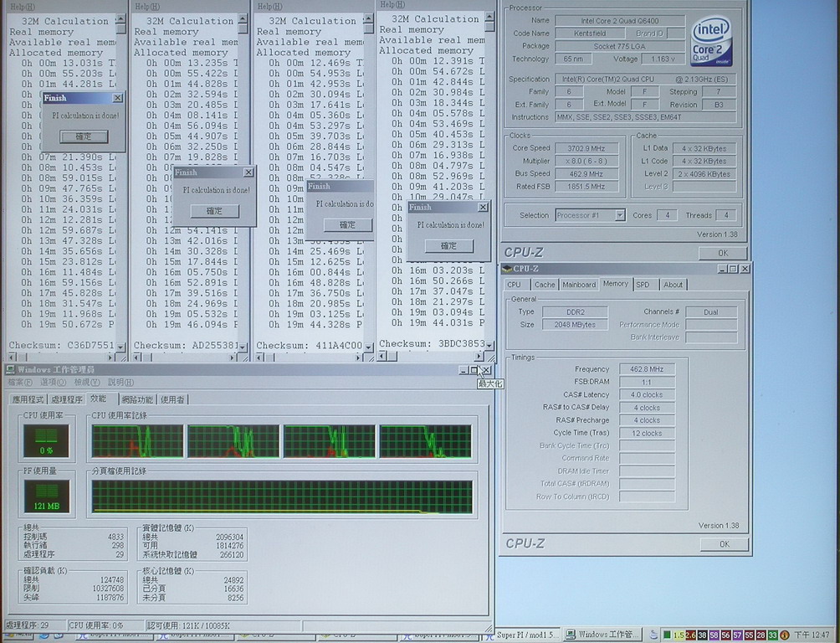
Task: Close the Finish dialog over checksum 3BDC3853 window
Action: 483,207
